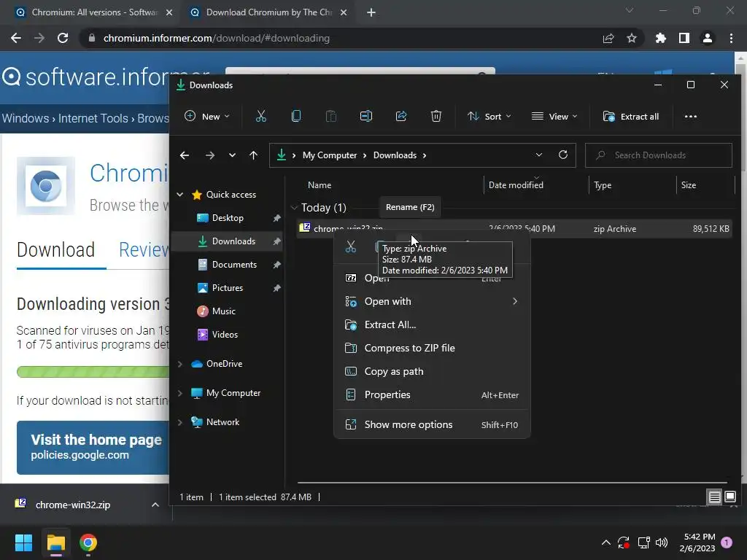Open chrome-win32.zip in downloads bar
The height and width of the screenshot is (560, 747).
pyautogui.click(x=71, y=505)
